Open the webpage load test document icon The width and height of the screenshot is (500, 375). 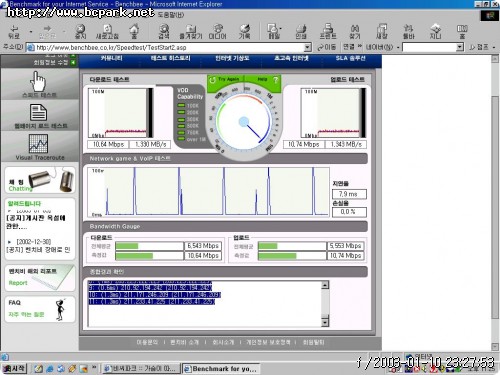coord(38,112)
